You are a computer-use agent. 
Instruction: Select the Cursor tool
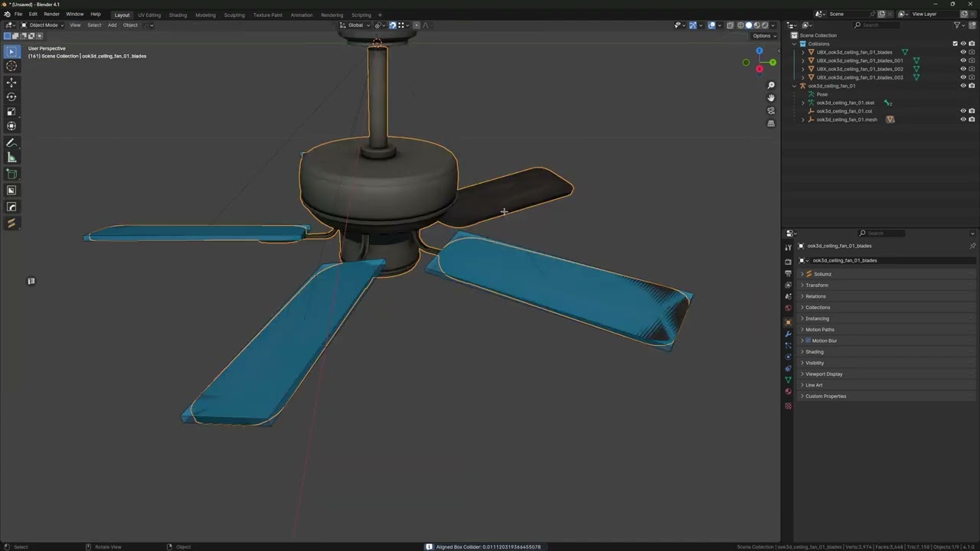11,66
